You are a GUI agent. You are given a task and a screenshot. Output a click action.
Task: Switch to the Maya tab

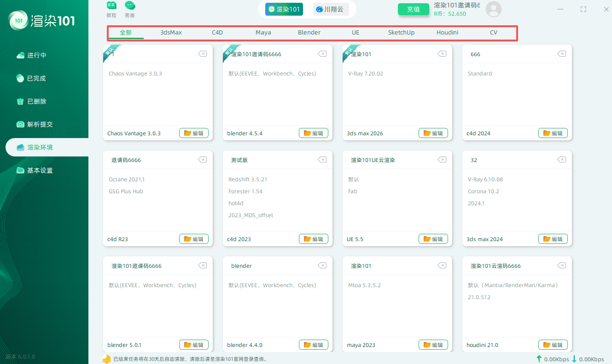[263, 33]
